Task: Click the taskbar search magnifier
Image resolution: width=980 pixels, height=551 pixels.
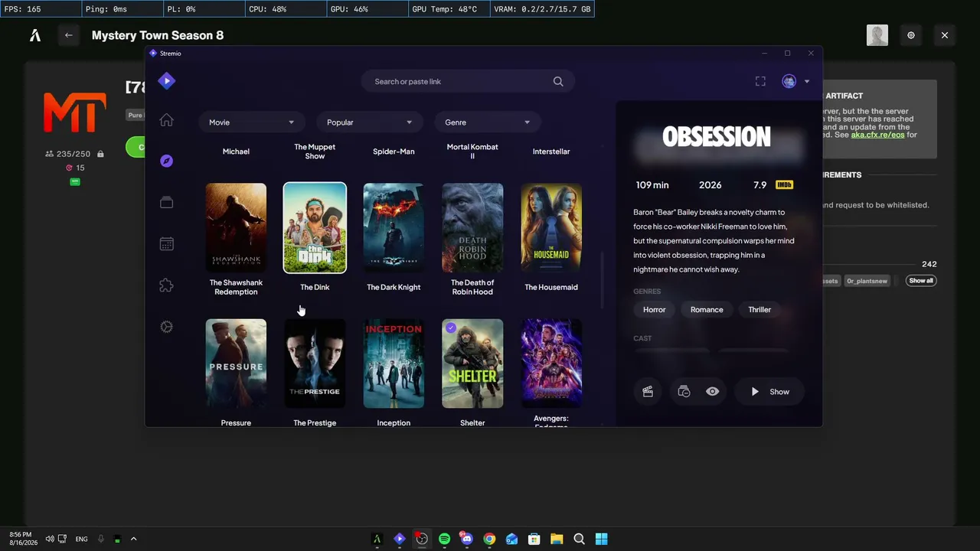Action: [x=580, y=539]
